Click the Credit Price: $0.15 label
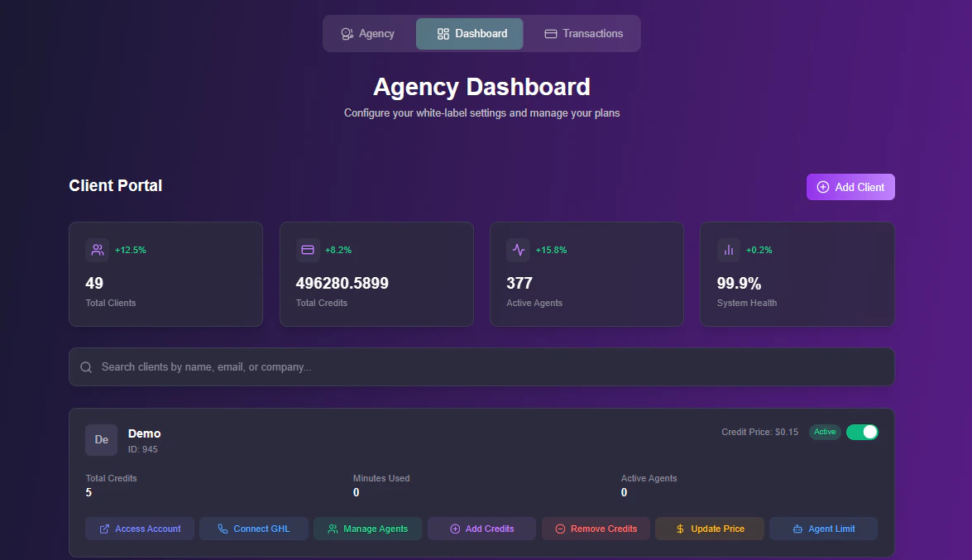Image resolution: width=972 pixels, height=560 pixels. coord(759,433)
